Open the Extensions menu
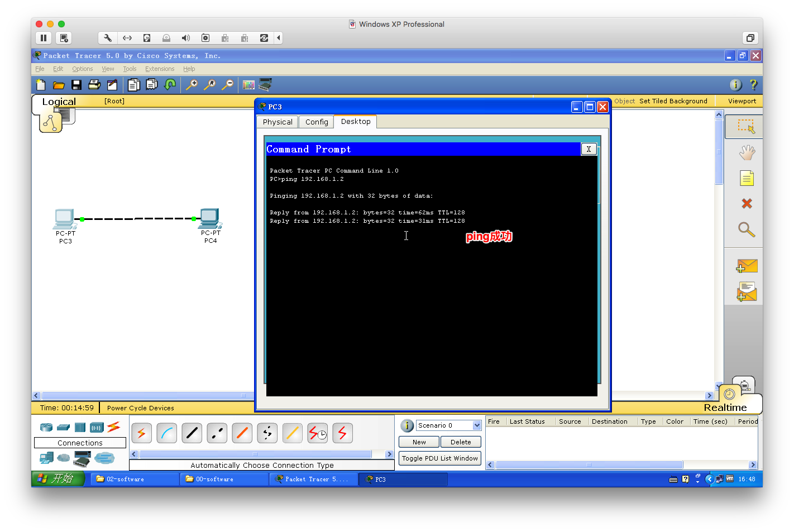 (x=160, y=69)
